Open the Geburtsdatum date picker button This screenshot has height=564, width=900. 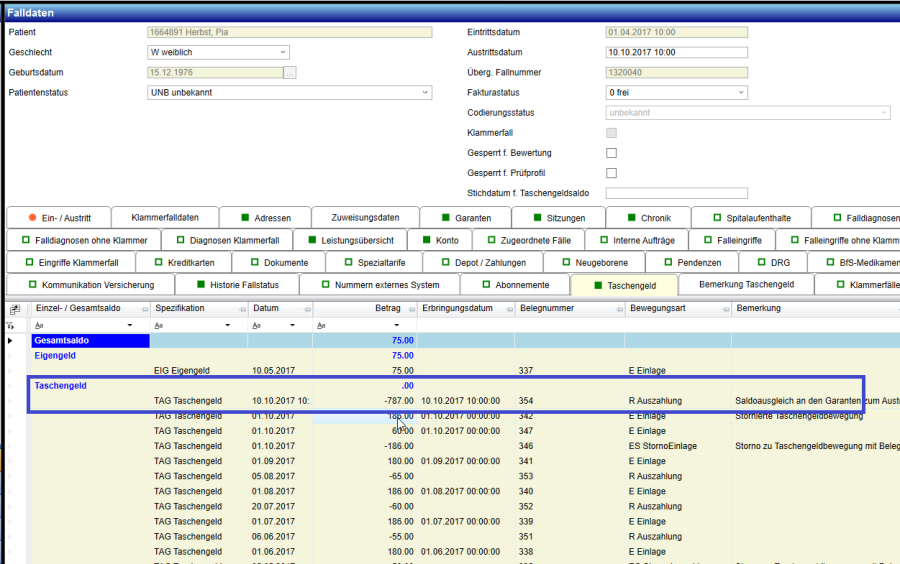point(290,73)
